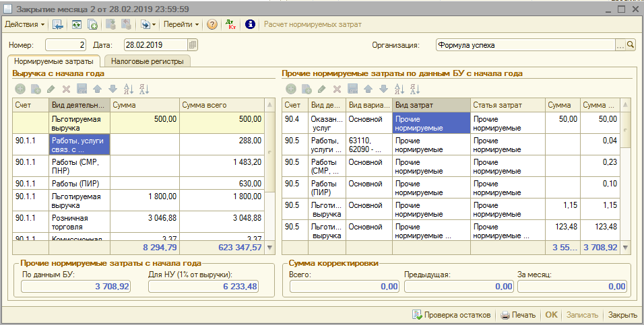Click the ellipsis button in Организация field
Screen dimensions: 644x325
click(620, 45)
